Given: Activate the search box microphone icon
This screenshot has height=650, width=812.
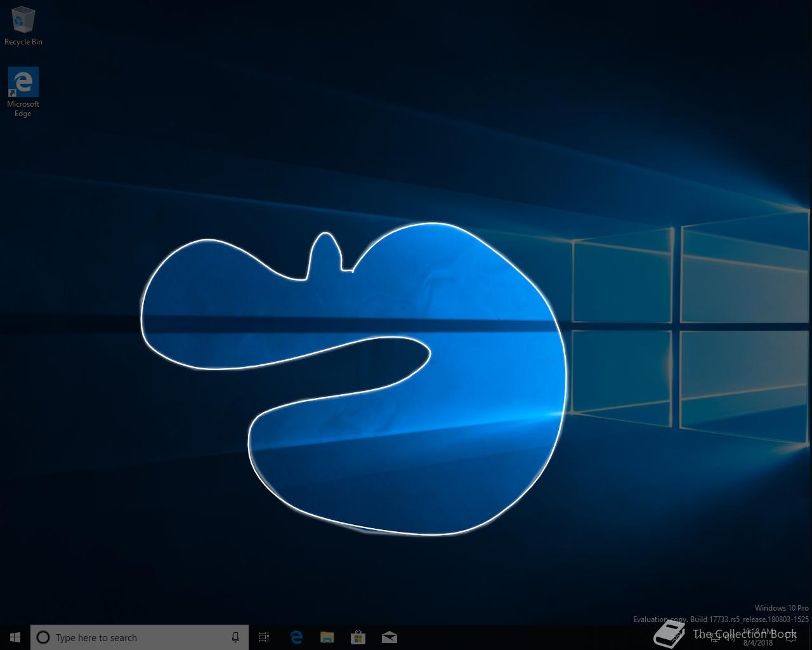Looking at the screenshot, I should pyautogui.click(x=235, y=637).
